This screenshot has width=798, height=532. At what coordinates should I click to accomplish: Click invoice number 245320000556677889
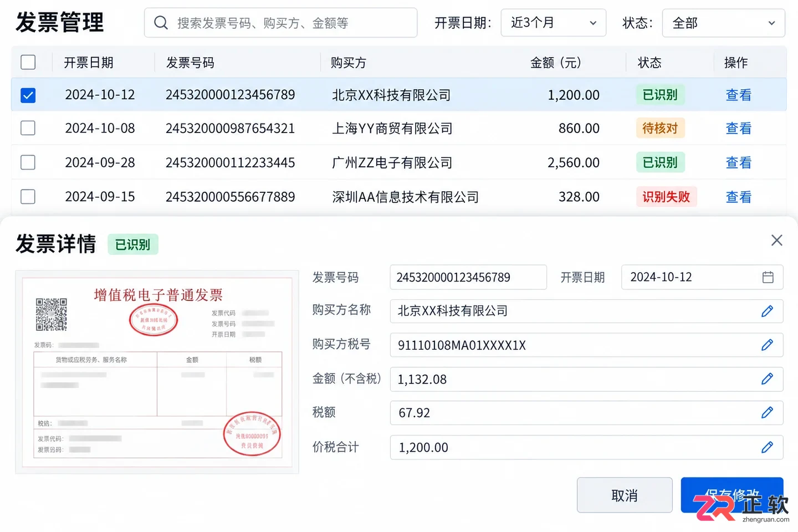coord(230,197)
